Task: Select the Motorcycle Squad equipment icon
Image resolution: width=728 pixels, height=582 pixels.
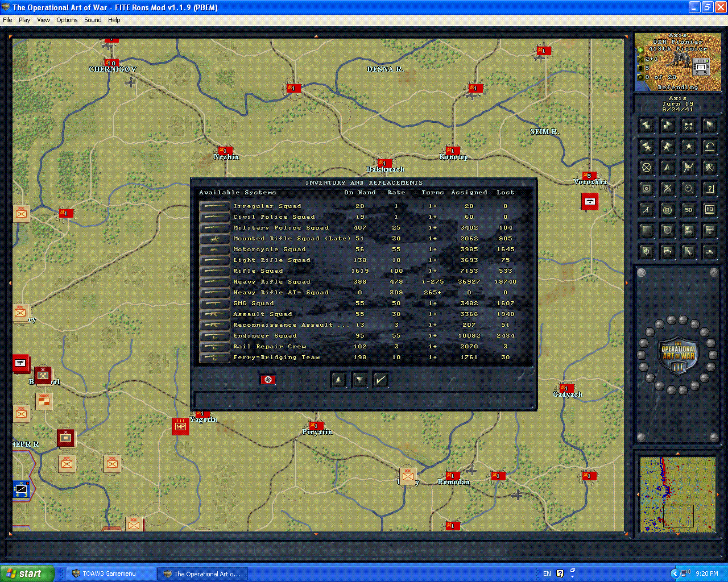Action: (214, 250)
